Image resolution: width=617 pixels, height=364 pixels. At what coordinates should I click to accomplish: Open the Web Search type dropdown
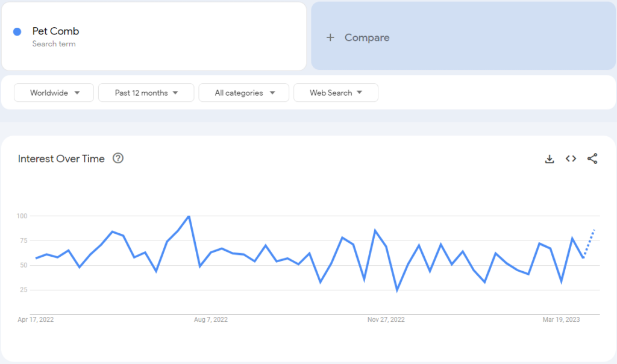(336, 92)
